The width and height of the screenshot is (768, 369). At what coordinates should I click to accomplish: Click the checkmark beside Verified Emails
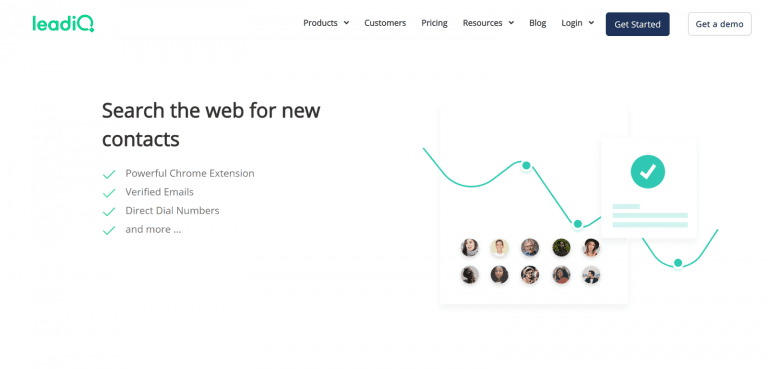click(109, 193)
